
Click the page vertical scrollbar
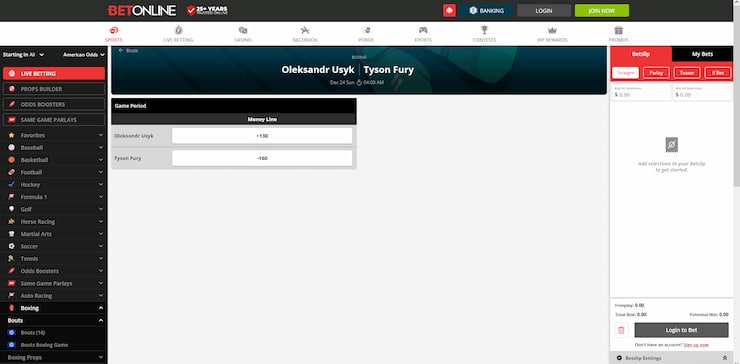tap(737, 117)
